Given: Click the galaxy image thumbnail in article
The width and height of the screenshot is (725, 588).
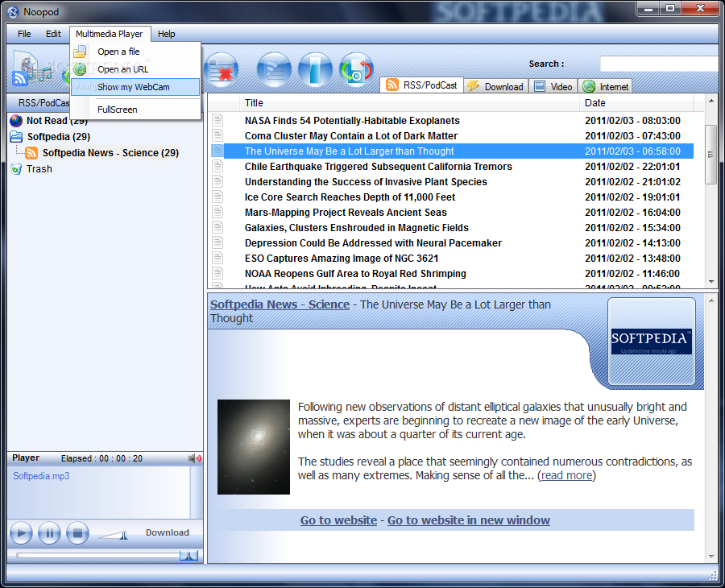Looking at the screenshot, I should pos(254,447).
